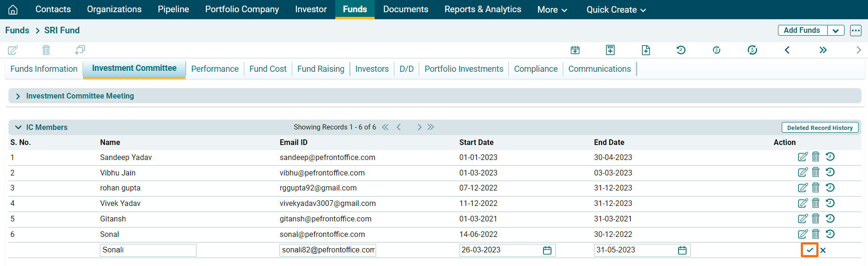Screen dimensions: 868x266
Task: Confirm the new Sonali entry with the checkmark
Action: coord(809,250)
